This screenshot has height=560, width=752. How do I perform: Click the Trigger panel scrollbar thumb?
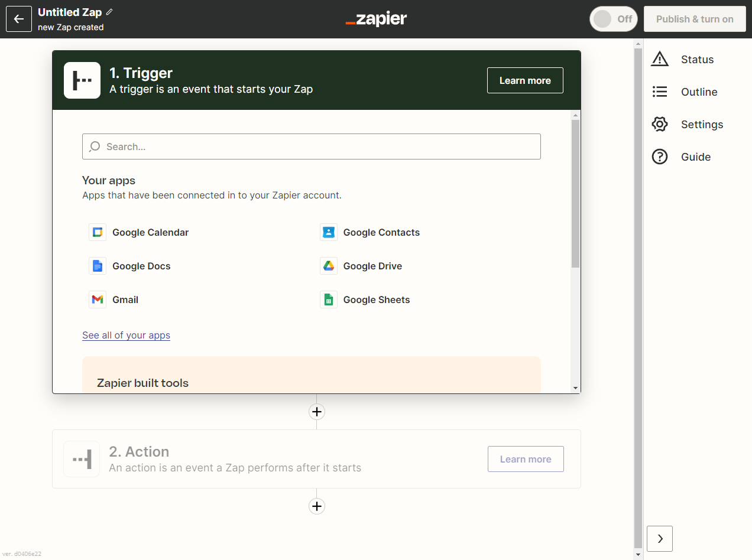pos(575,193)
